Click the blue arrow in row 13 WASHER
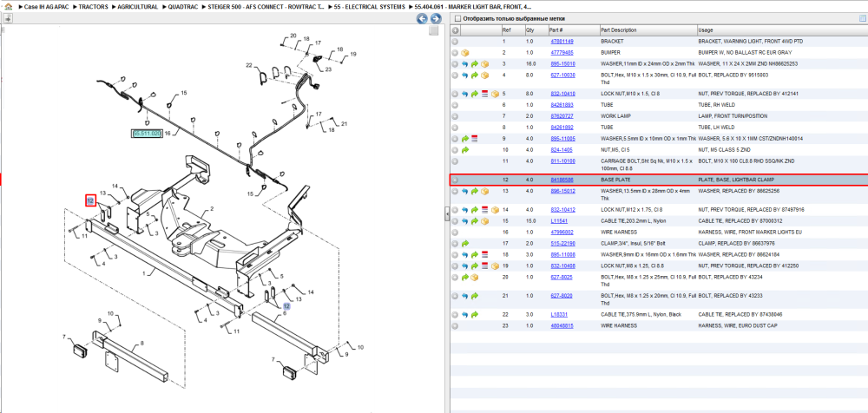Screen dimensions: 868x413 (x=465, y=191)
